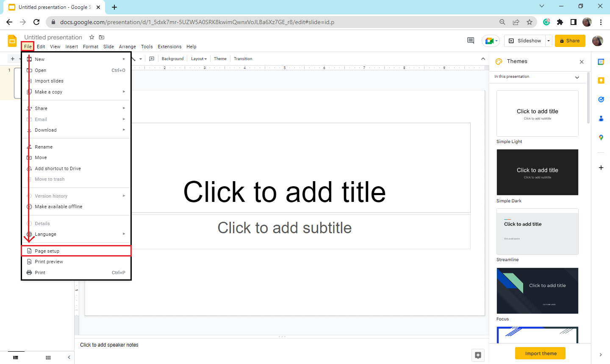Open Google Keep notes
The width and height of the screenshot is (610, 364).
(601, 80)
